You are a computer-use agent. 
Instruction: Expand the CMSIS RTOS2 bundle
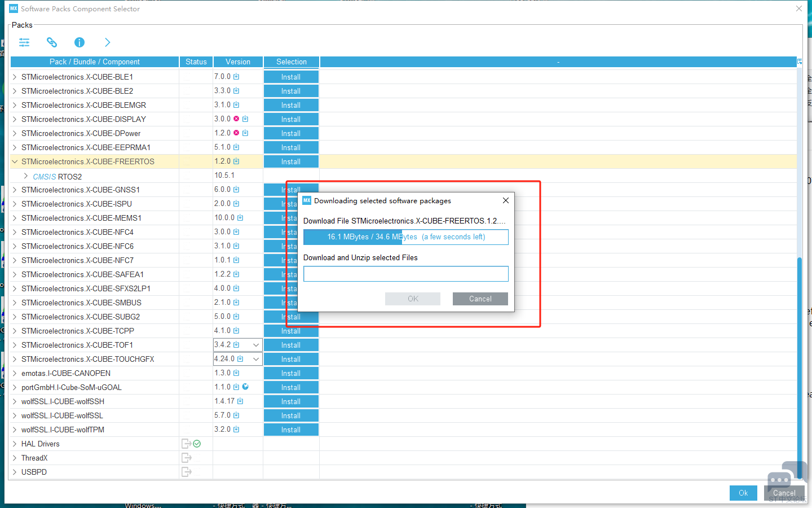coord(26,176)
